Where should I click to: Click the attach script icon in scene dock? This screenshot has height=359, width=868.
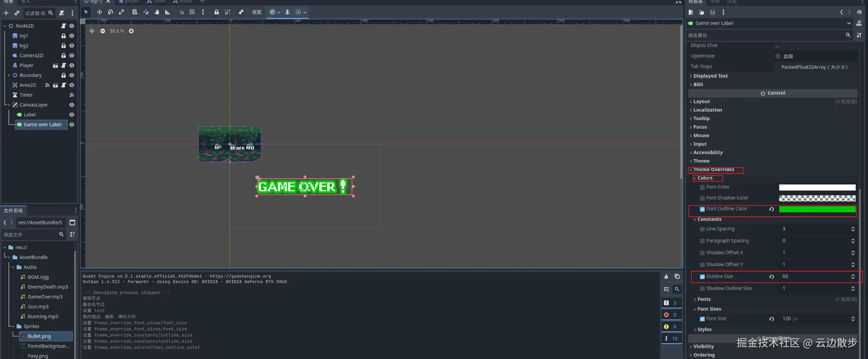[x=62, y=13]
